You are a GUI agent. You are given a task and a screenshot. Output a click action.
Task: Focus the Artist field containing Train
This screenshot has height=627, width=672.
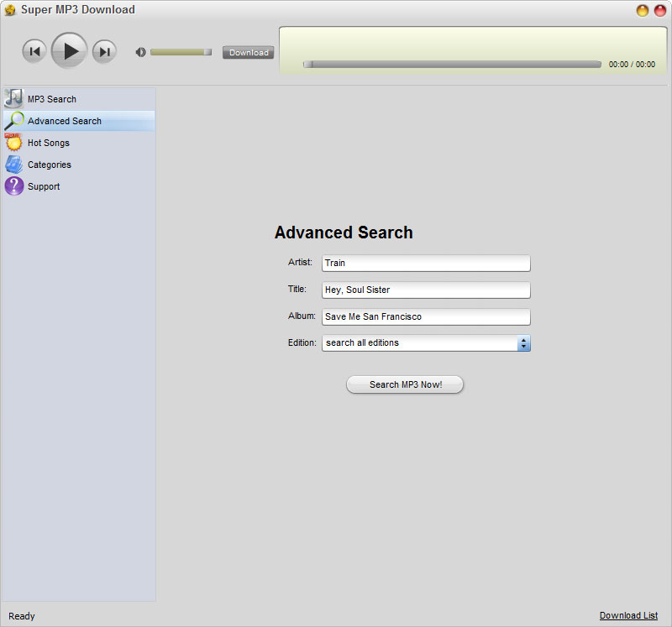(426, 263)
